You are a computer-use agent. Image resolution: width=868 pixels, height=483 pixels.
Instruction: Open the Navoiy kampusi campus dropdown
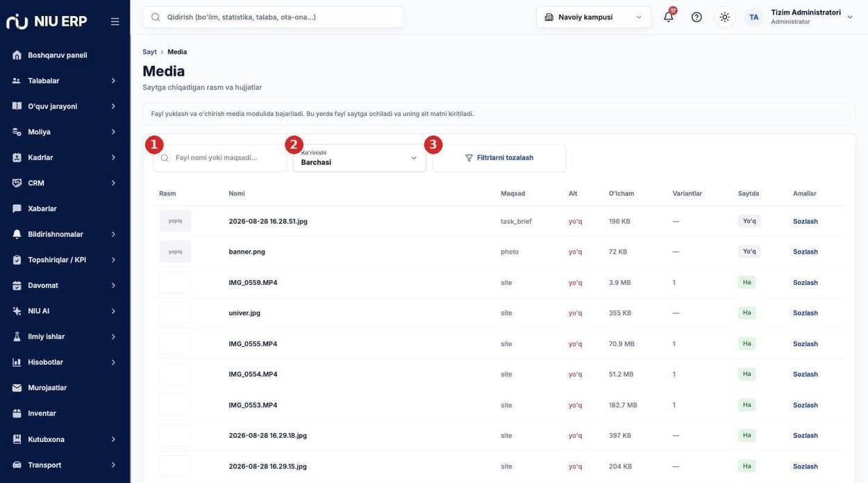point(594,17)
